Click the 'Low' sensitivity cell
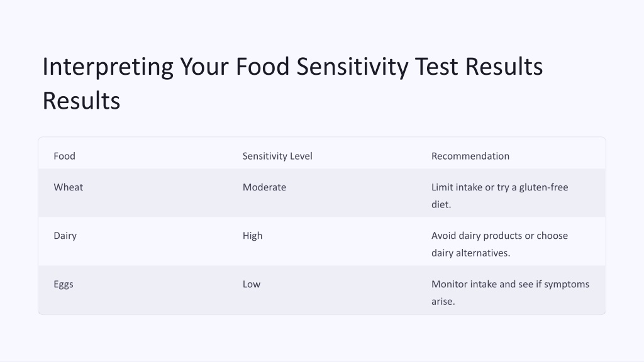 (x=252, y=284)
